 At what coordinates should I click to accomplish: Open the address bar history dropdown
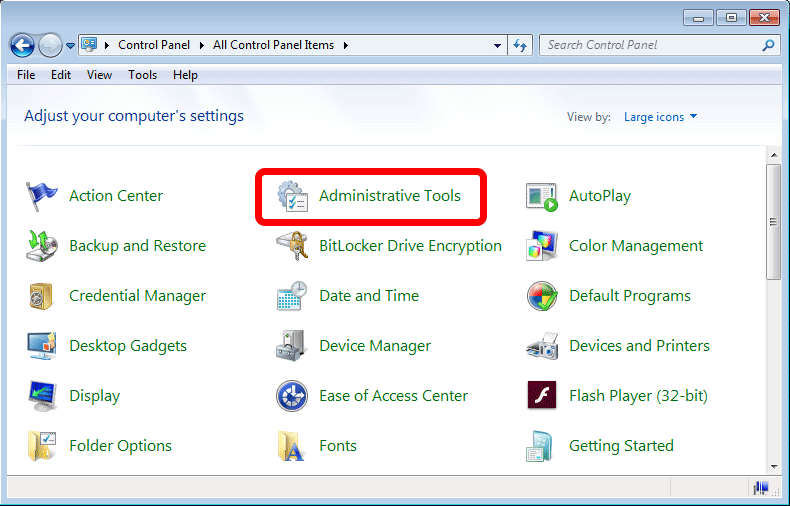(x=497, y=45)
